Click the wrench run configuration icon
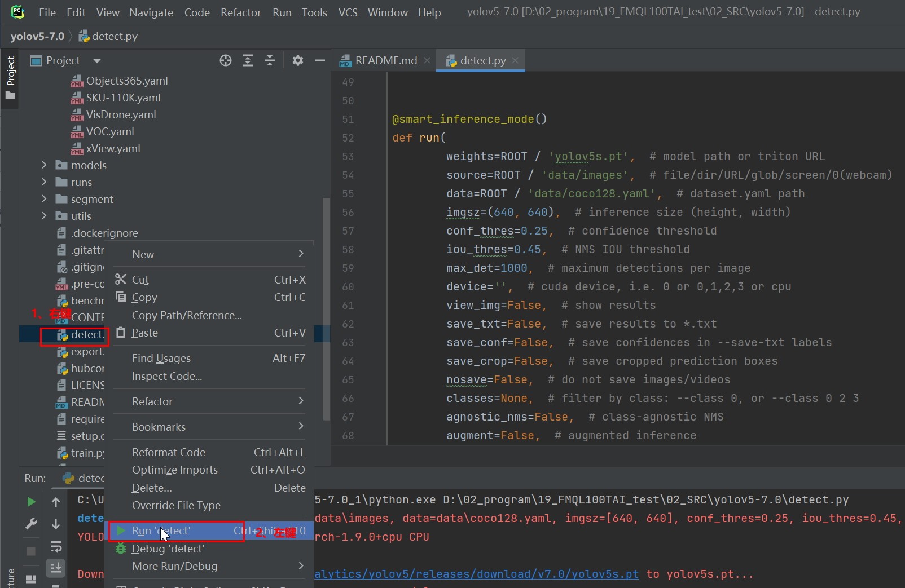This screenshot has height=588, width=905. click(x=31, y=524)
